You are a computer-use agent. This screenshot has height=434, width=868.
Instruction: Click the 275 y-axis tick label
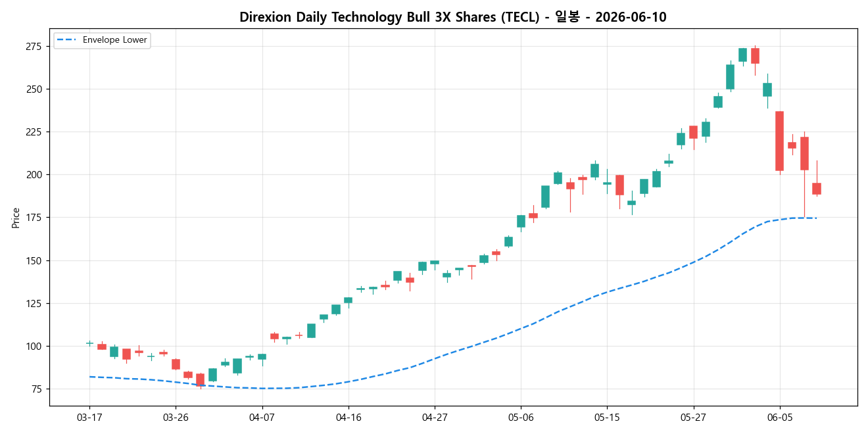[x=35, y=46]
